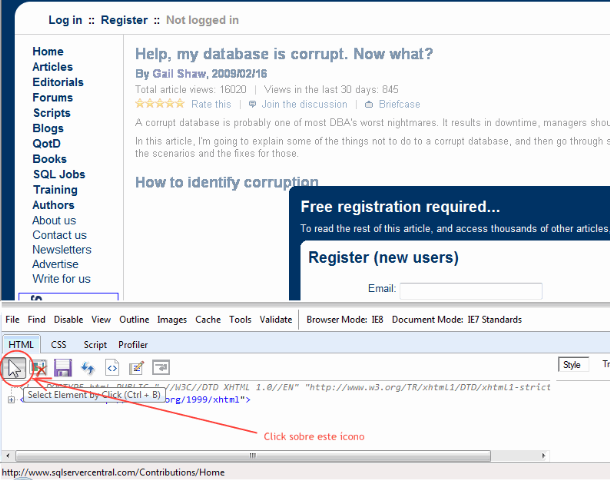
Task: Click the Element Source Style page icon
Action: [112, 368]
